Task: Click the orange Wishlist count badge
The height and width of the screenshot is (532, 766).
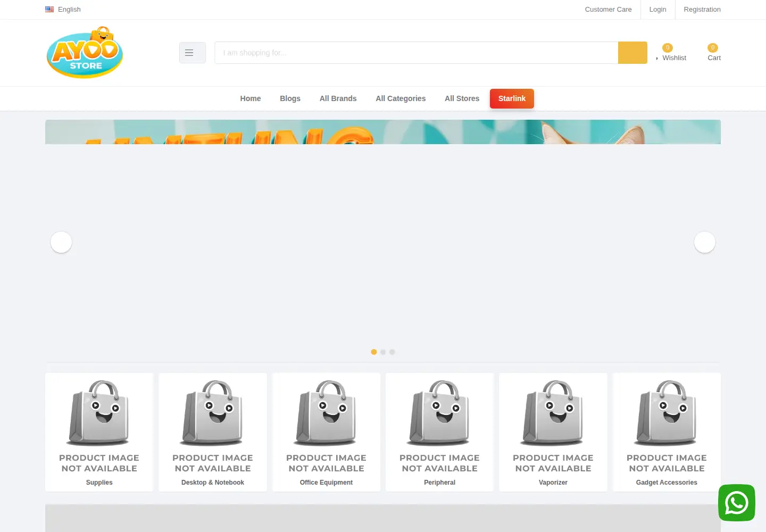Action: point(668,48)
